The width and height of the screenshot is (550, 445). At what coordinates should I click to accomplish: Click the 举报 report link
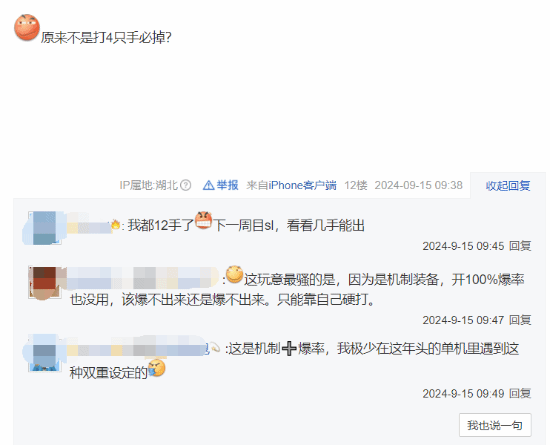coord(227,185)
